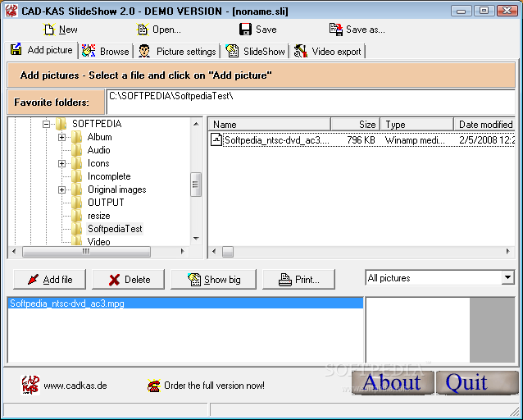Click the CAD-KAS logo beside www.cadkas.de
523x420 pixels.
coord(30,385)
